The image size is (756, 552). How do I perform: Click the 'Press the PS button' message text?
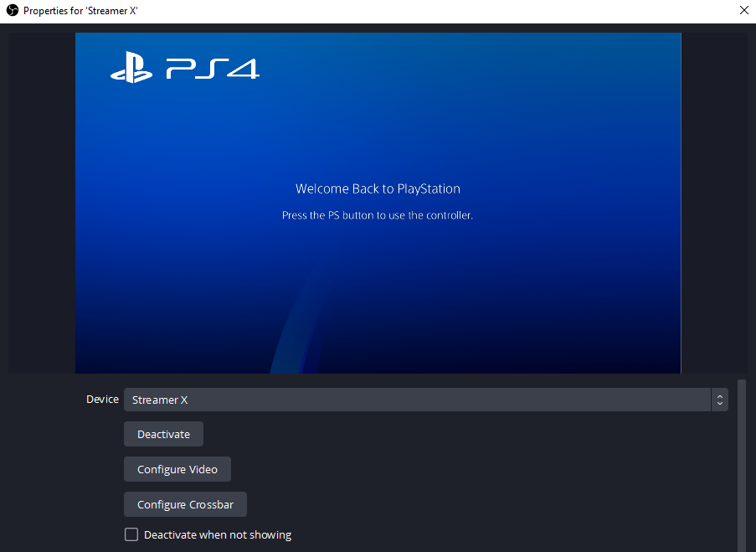[x=378, y=215]
